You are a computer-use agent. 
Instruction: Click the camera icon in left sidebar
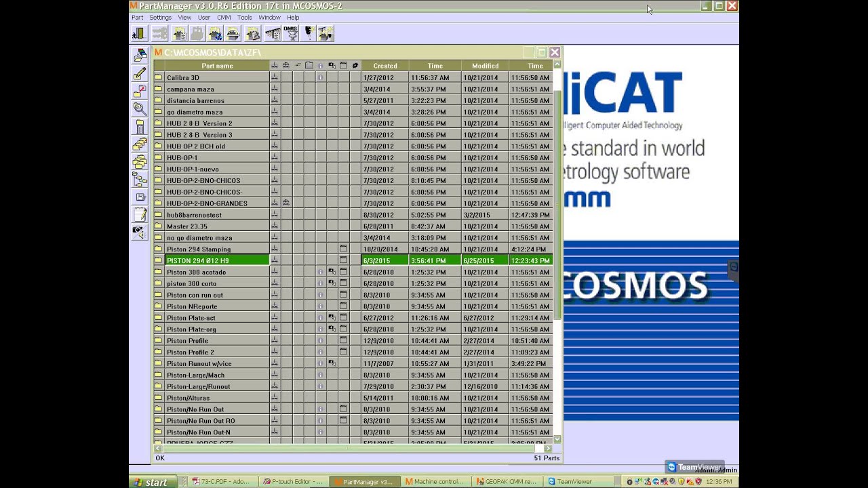[140, 232]
